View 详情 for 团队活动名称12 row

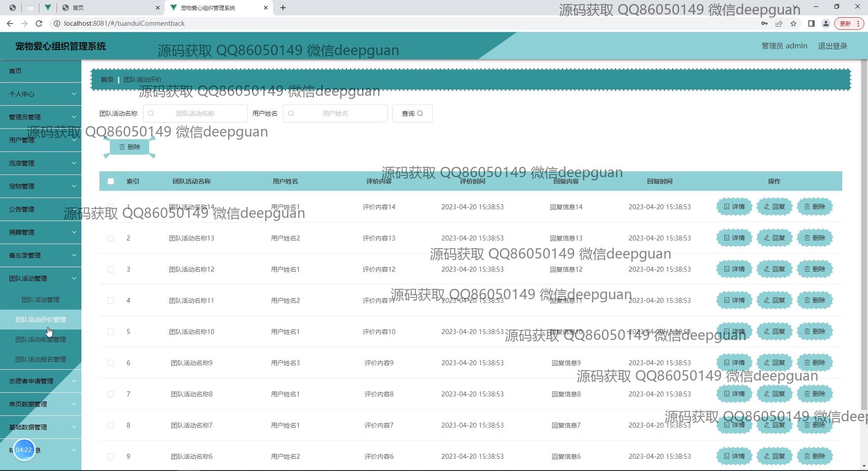click(734, 269)
